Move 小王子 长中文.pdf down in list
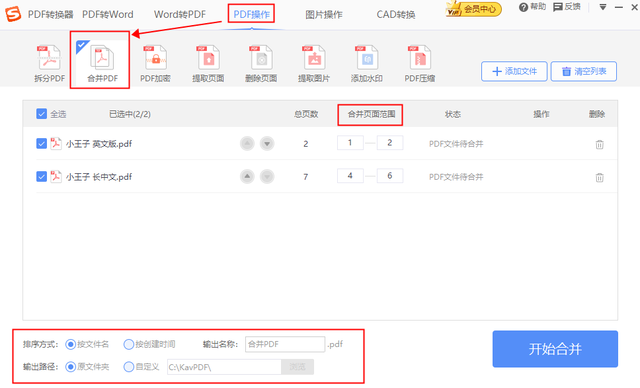640x388 pixels. (x=267, y=177)
